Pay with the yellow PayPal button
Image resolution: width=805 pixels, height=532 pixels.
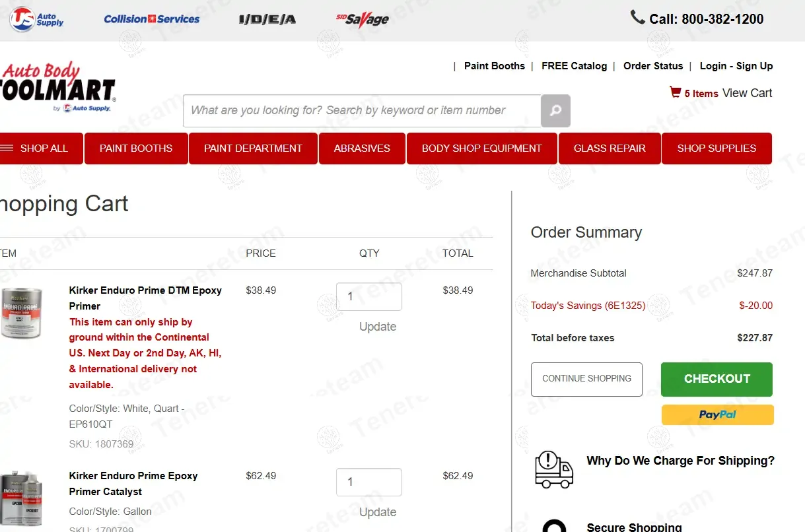[x=717, y=415]
